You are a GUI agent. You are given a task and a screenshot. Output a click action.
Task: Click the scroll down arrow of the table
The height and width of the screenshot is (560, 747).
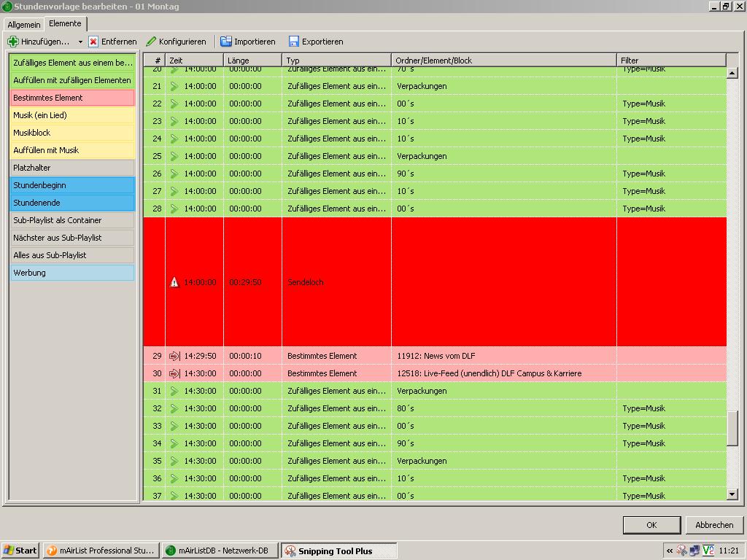[732, 494]
